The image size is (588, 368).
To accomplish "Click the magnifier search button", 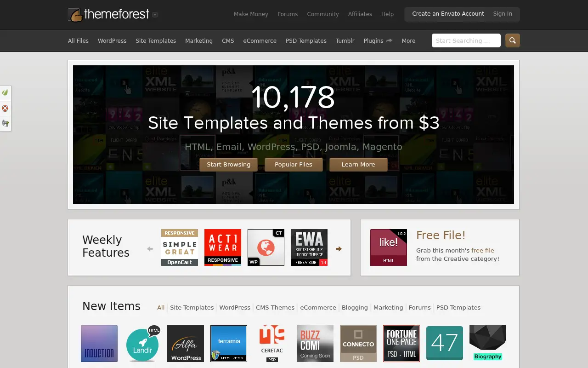I will [513, 40].
